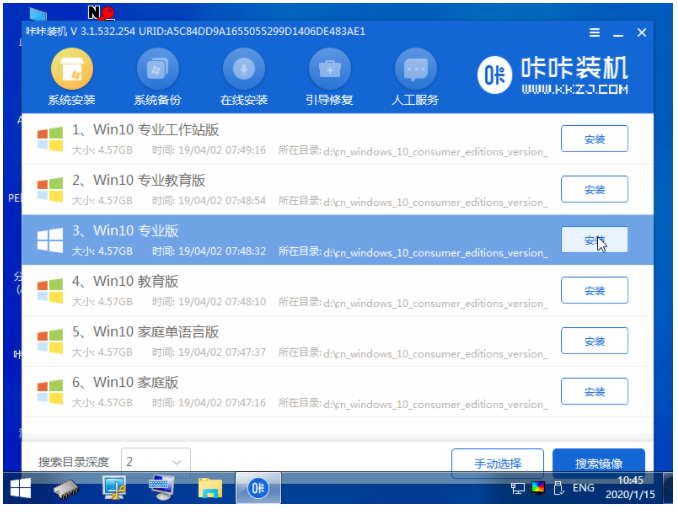Install the Win10 教育版 image

coord(594,290)
